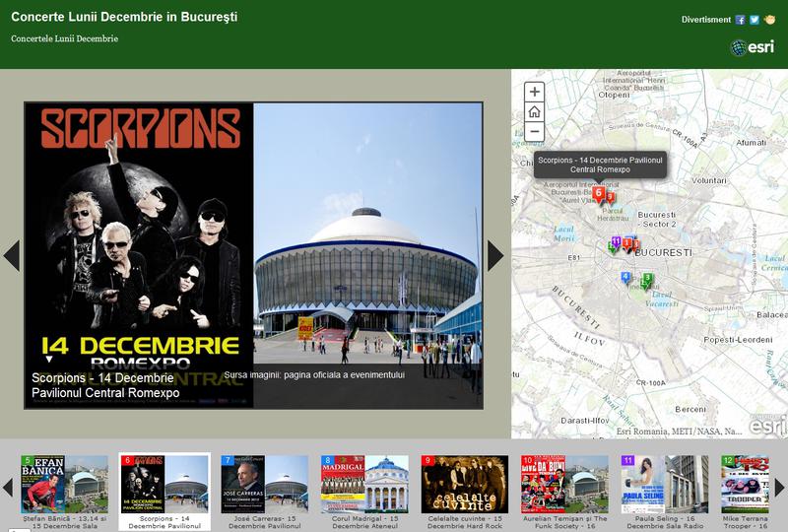Choose the Paula Seling concert thumbnail
This screenshot has height=532, width=788.
click(665, 485)
